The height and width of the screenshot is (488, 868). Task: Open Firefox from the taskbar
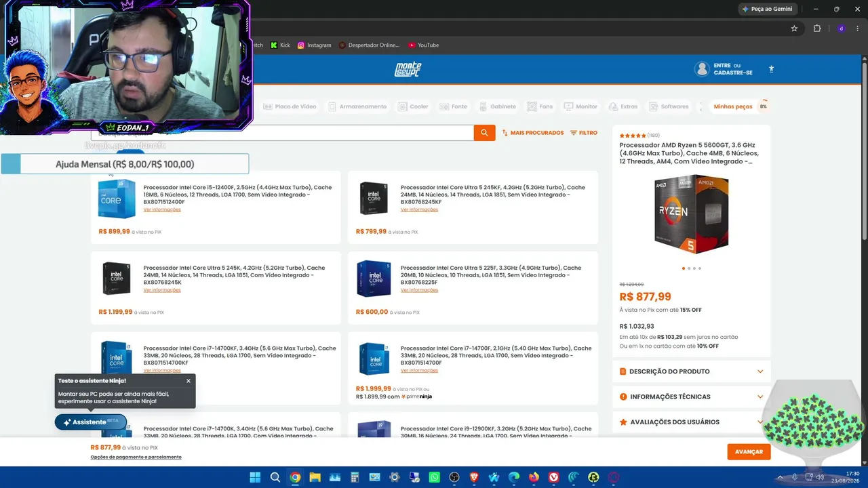tap(534, 477)
